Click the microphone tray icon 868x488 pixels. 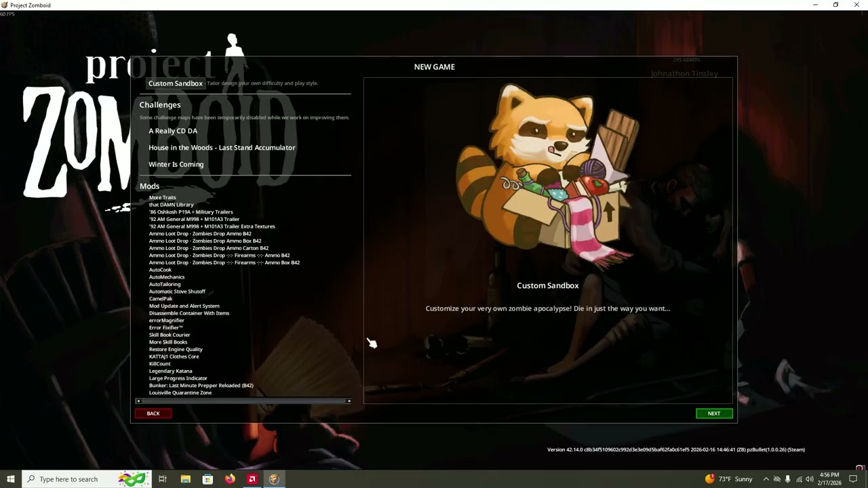(x=788, y=479)
